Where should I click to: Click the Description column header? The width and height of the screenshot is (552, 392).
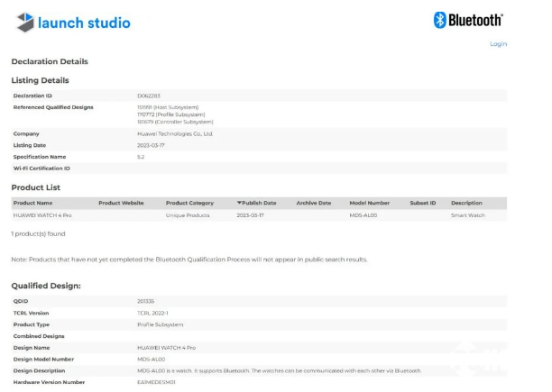pyautogui.click(x=466, y=203)
